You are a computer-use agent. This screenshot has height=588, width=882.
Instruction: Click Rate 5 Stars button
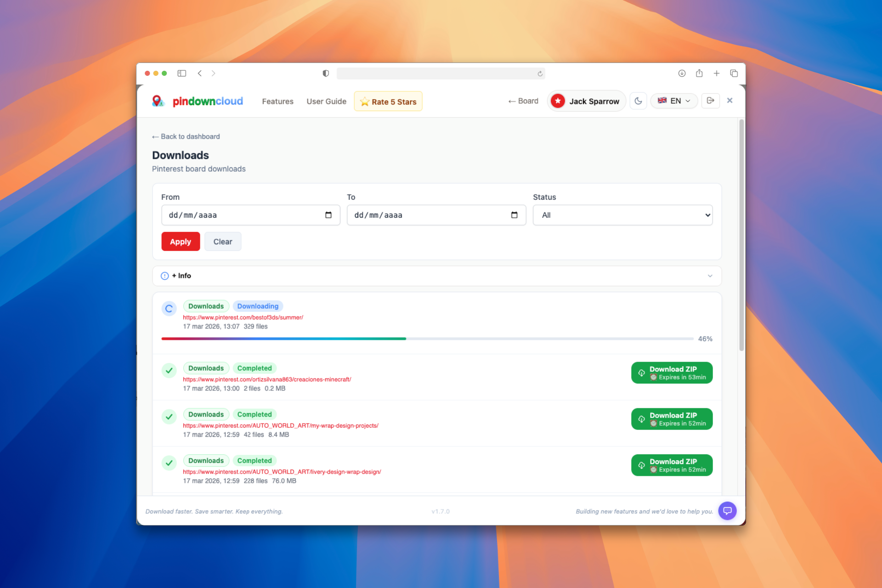pos(388,102)
